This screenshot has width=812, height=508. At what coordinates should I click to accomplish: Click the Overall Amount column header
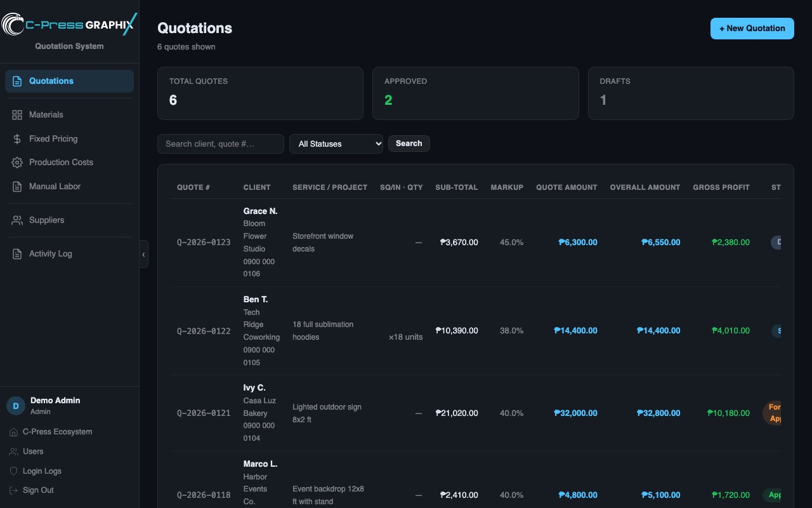645,187
